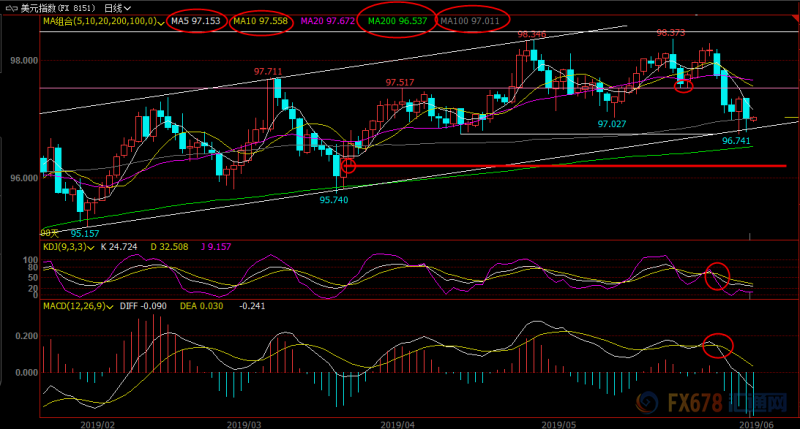Click the 99天 label at chart bottom-left
Screen dimensions: 800x429
[x=49, y=234]
